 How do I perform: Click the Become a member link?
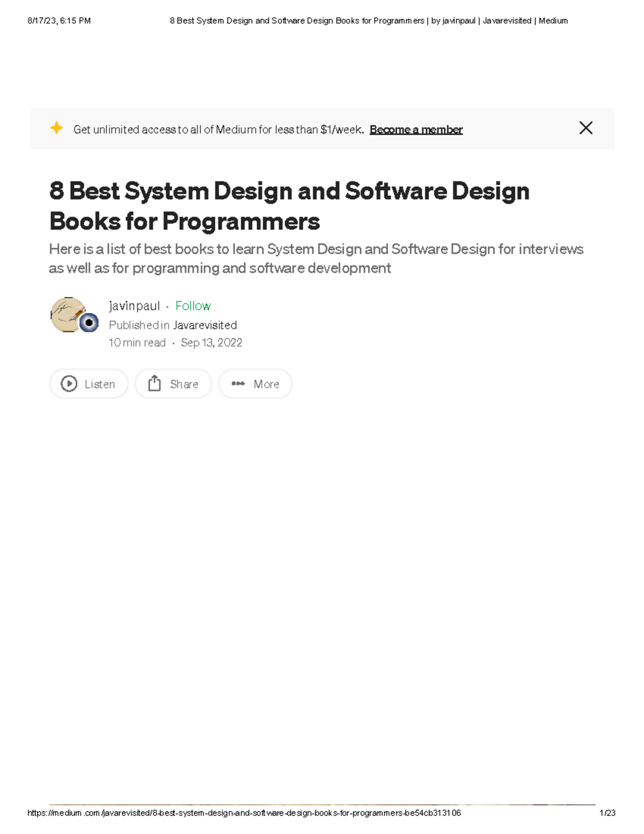(417, 129)
